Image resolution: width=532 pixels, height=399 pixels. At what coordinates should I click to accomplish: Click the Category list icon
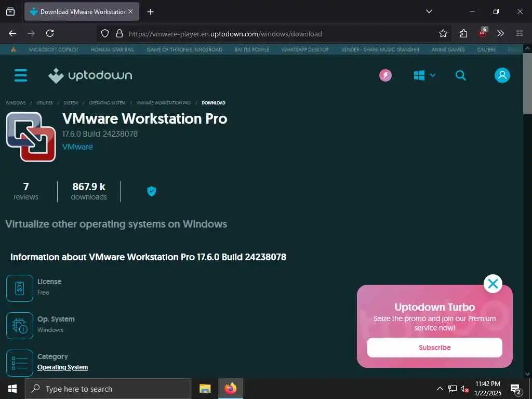pos(20,363)
